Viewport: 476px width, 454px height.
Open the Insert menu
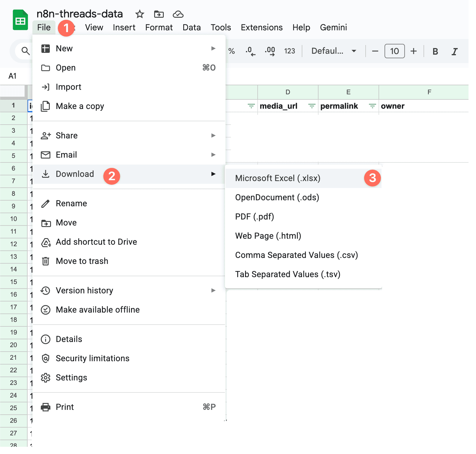tap(124, 27)
